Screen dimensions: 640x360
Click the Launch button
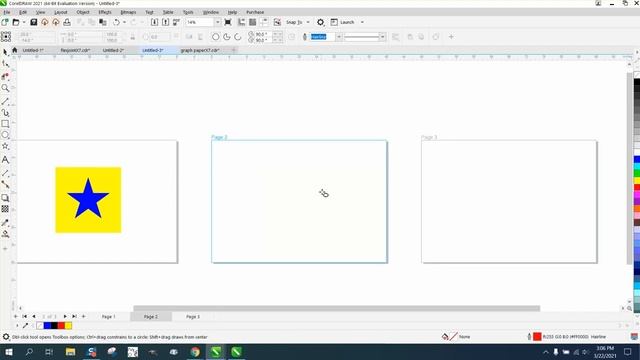coord(343,22)
